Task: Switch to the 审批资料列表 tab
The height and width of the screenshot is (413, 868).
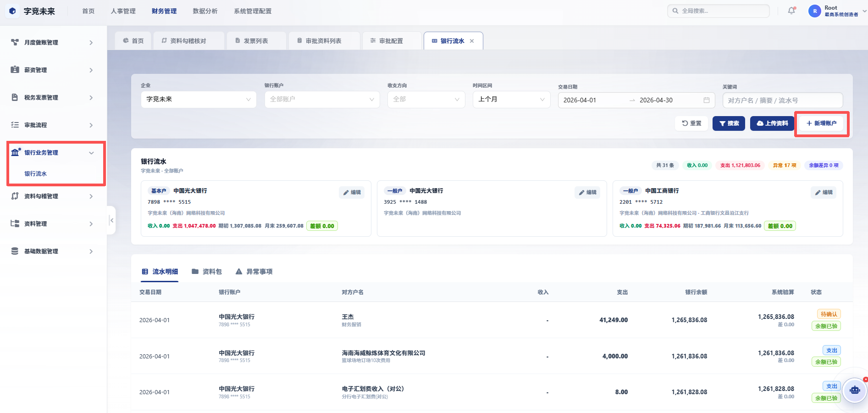Action: click(x=324, y=41)
